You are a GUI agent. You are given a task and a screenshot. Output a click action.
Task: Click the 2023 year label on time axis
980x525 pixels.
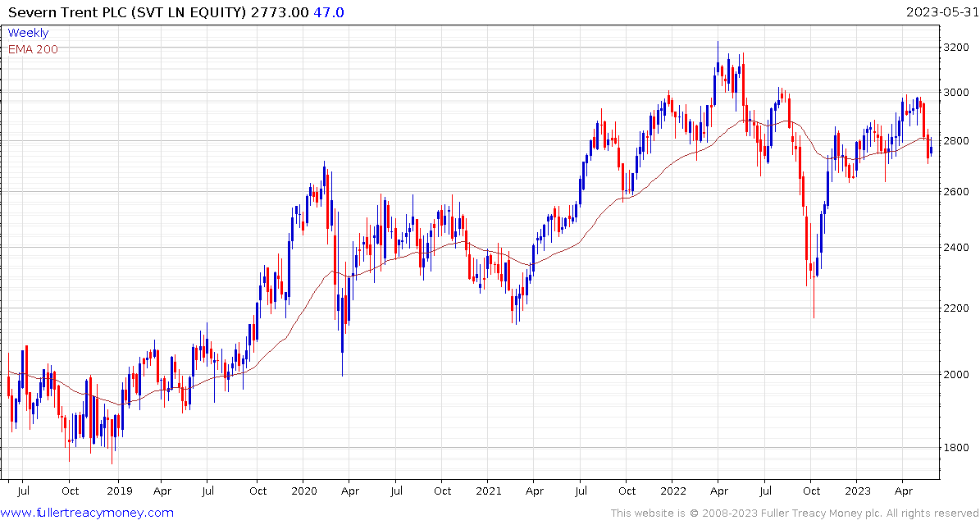(856, 492)
